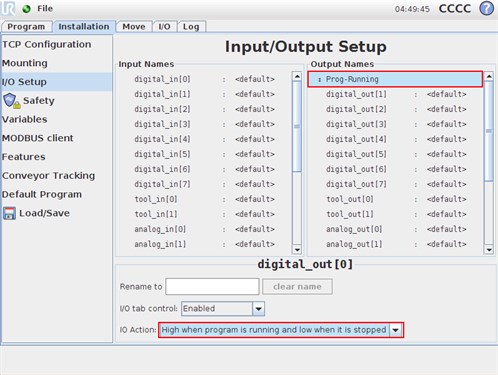Click the Input Names scroll-down arrow
498x375 pixels.
(x=297, y=249)
